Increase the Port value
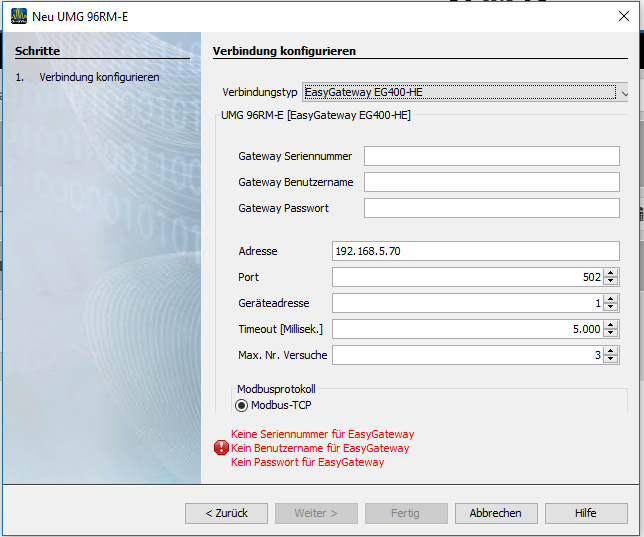644x537 pixels. (x=611, y=273)
